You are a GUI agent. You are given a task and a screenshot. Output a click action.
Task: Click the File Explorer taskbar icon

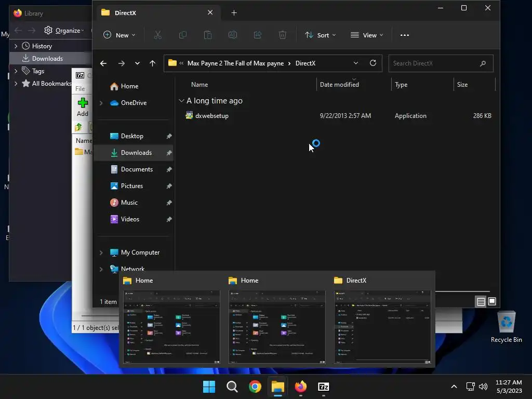point(278,387)
